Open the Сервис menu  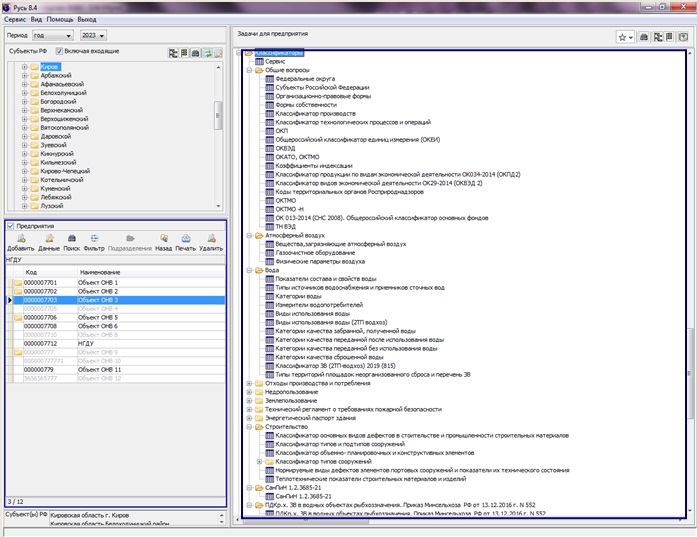coord(13,19)
